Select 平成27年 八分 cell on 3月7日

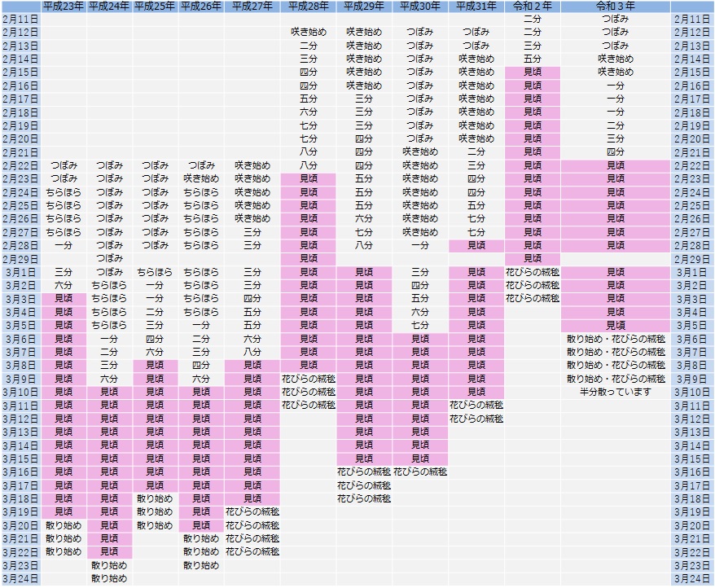coord(252,352)
